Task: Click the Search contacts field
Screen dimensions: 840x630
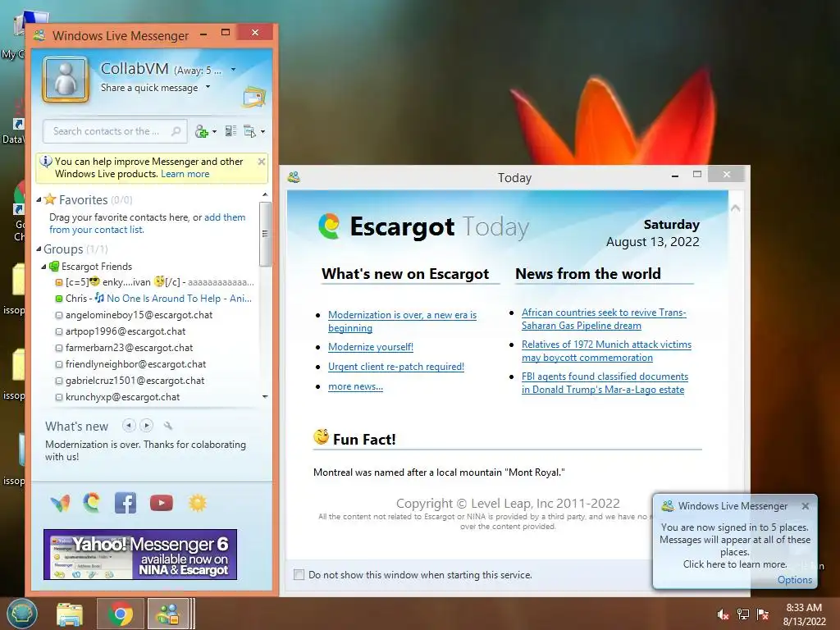Action: (x=115, y=131)
